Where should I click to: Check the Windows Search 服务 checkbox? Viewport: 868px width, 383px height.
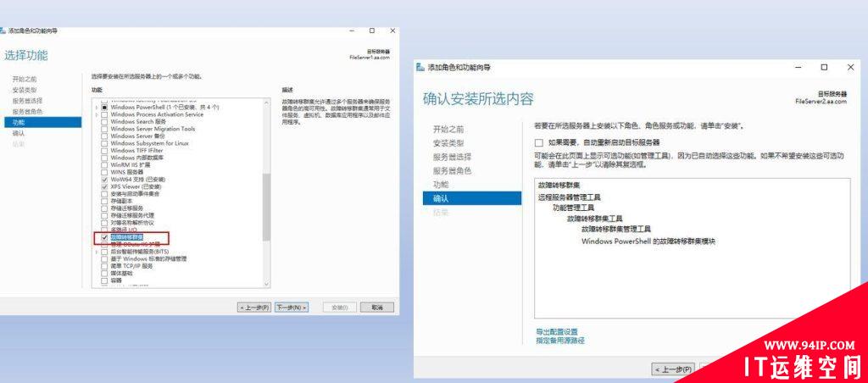tap(104, 122)
